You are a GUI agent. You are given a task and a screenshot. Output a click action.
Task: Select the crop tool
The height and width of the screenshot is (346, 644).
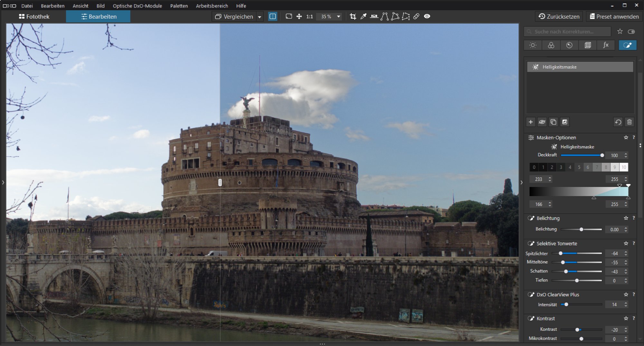353,16
